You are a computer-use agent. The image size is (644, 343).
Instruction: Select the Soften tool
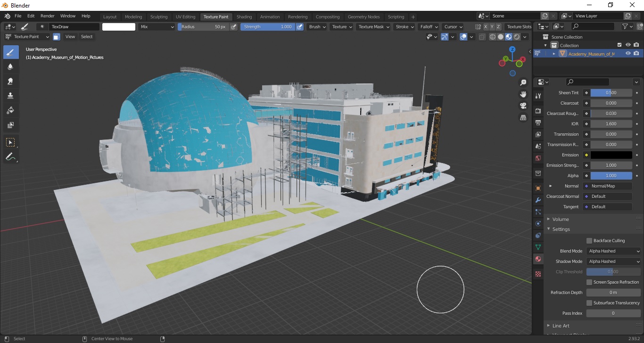pyautogui.click(x=11, y=67)
